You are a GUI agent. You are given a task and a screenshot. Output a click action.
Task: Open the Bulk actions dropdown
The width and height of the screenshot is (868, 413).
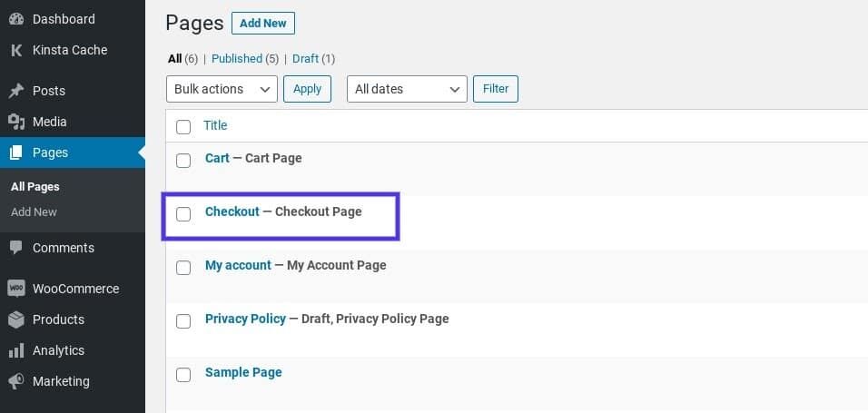pyautogui.click(x=222, y=89)
